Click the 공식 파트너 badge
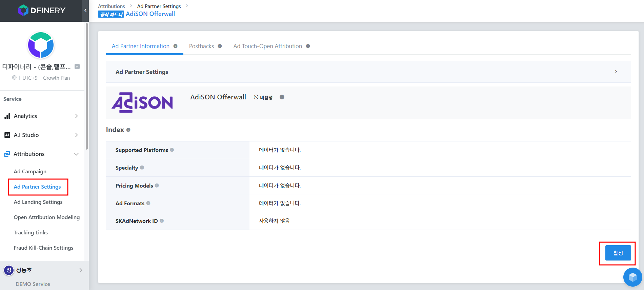 click(111, 14)
